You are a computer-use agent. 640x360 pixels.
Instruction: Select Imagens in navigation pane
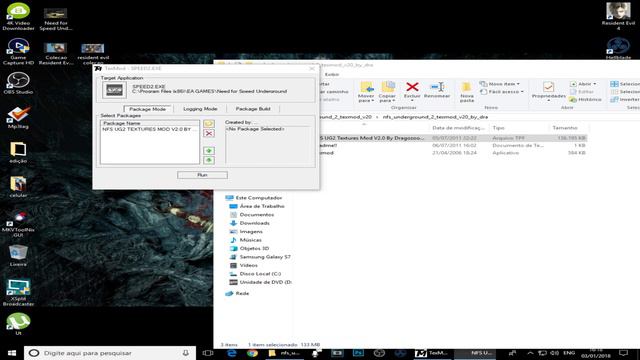point(246,231)
